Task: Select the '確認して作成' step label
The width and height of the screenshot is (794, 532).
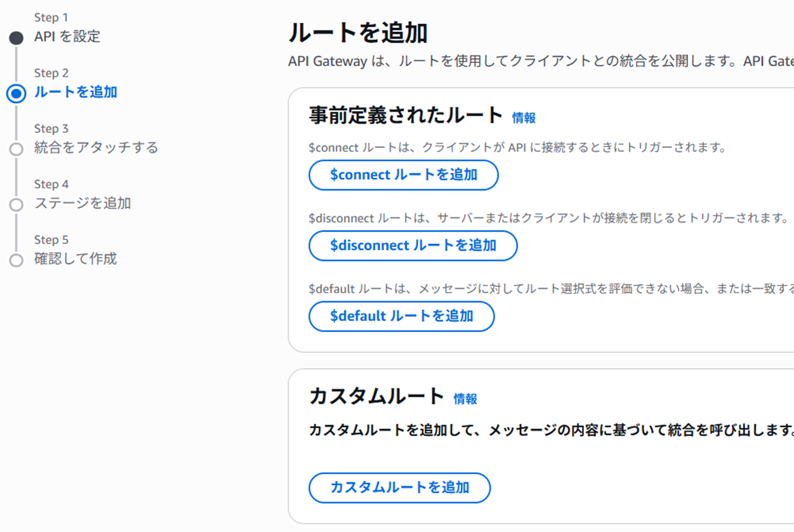Action: [x=76, y=259]
